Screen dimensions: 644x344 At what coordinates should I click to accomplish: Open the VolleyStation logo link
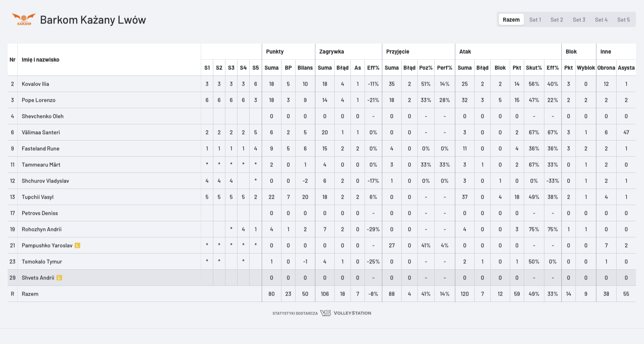(346, 313)
